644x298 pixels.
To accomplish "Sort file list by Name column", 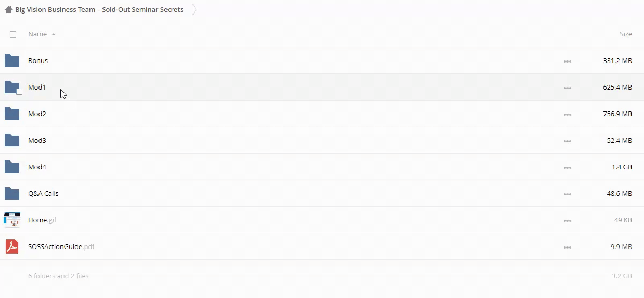I will tap(37, 34).
